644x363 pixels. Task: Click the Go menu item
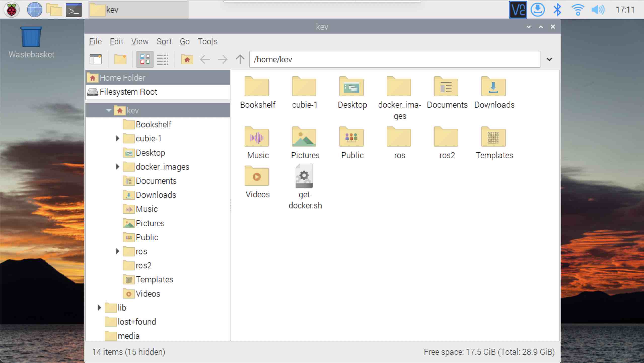click(x=184, y=41)
